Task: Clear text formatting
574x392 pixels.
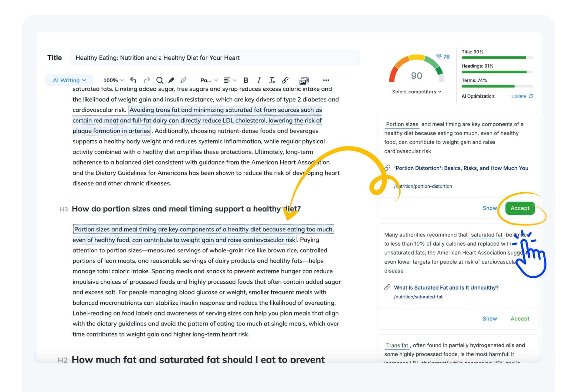Action: (x=272, y=80)
